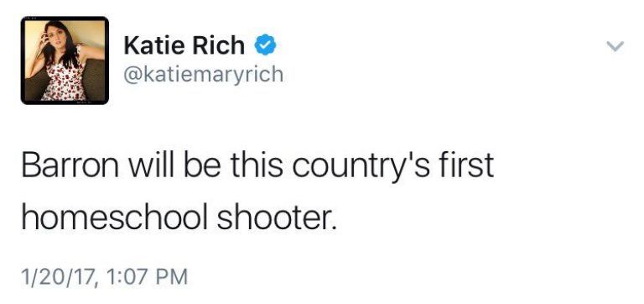
Task: Click the flower dress in the avatar
Action: click(x=64, y=81)
